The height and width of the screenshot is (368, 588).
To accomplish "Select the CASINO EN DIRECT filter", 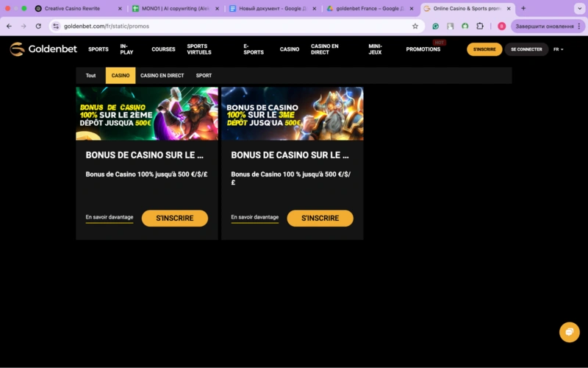I will 162,76.
